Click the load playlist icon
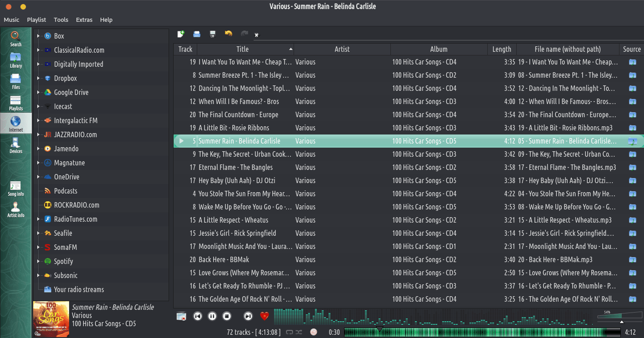The image size is (644, 338). coord(197,34)
